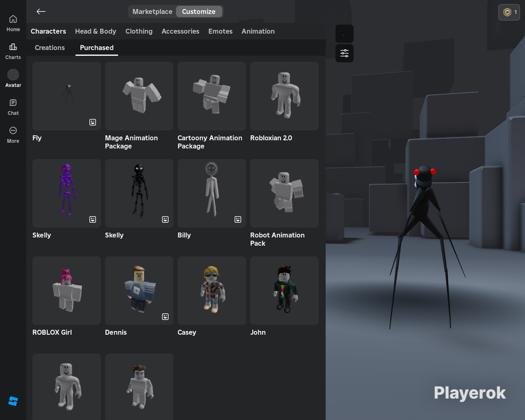Select the Cartoony Animation Package thumbnail
This screenshot has width=525, height=420.
point(212,96)
